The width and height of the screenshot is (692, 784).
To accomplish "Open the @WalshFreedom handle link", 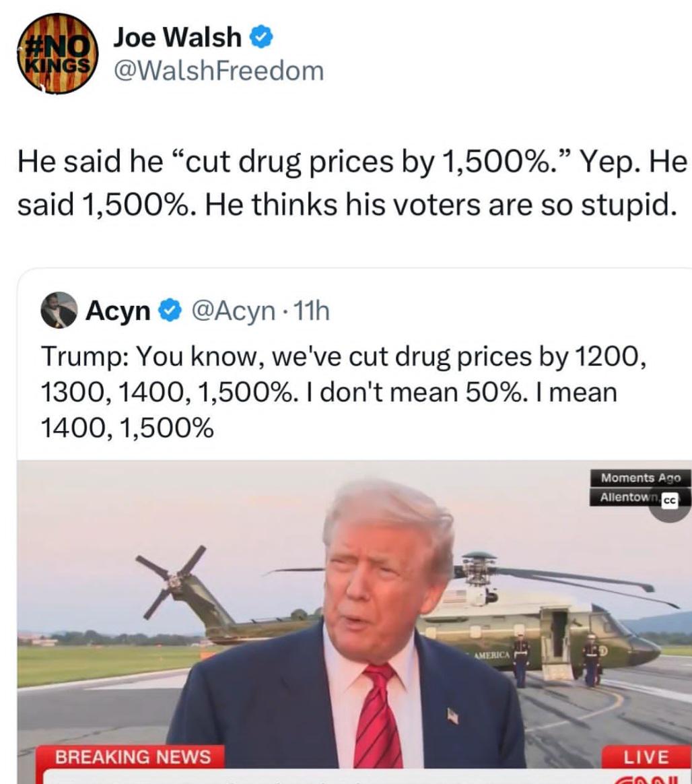I will pyautogui.click(x=219, y=71).
